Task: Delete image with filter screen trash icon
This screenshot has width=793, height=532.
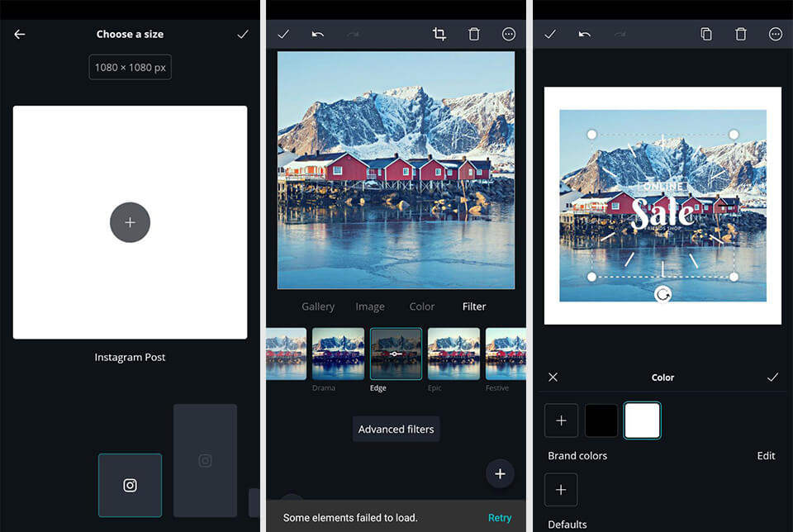Action: pos(474,34)
